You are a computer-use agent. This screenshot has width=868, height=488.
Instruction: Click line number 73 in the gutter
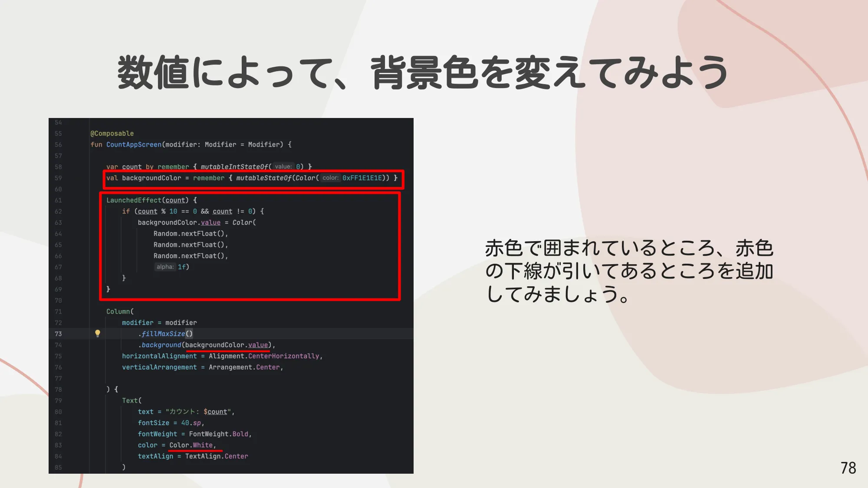point(58,334)
